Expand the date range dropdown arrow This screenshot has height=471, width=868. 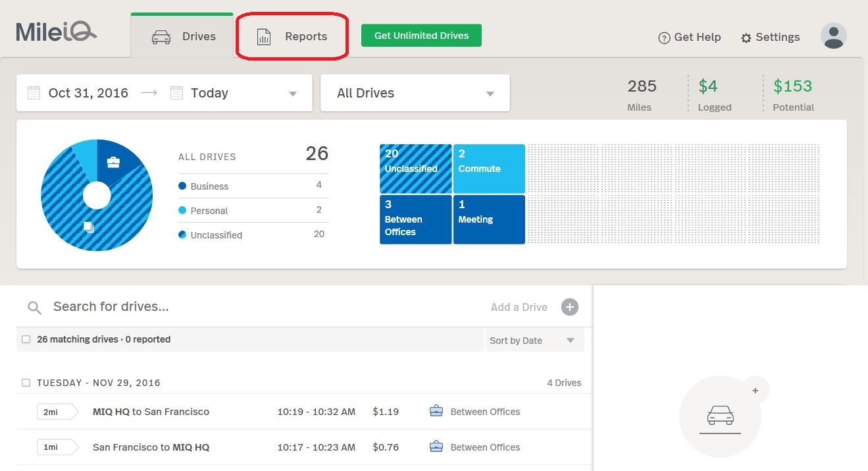(x=293, y=94)
